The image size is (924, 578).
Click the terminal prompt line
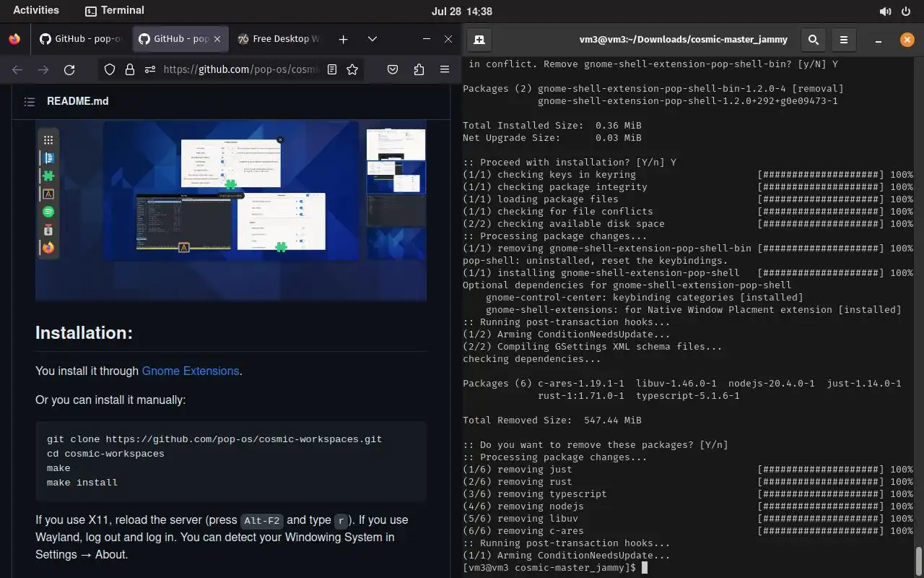(555, 568)
